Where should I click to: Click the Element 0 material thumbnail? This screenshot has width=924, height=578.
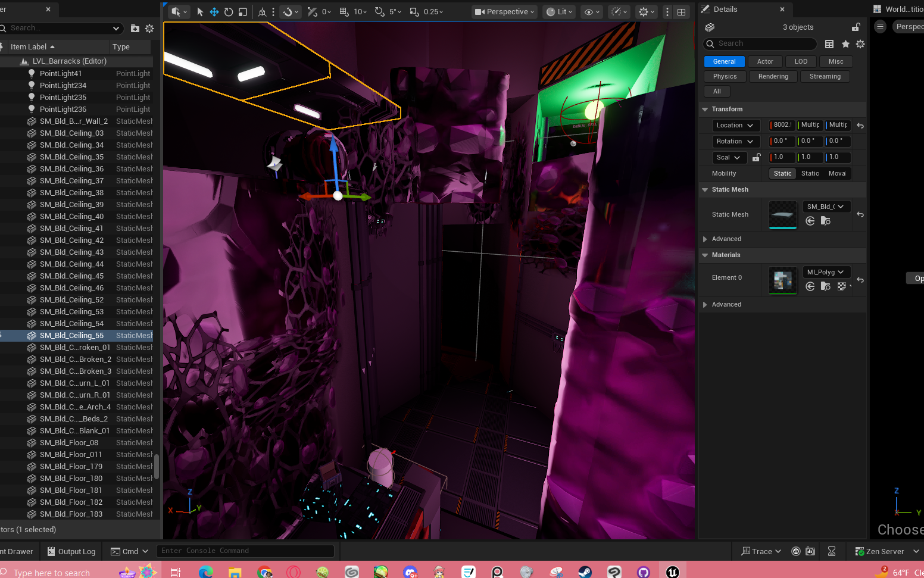coord(782,280)
